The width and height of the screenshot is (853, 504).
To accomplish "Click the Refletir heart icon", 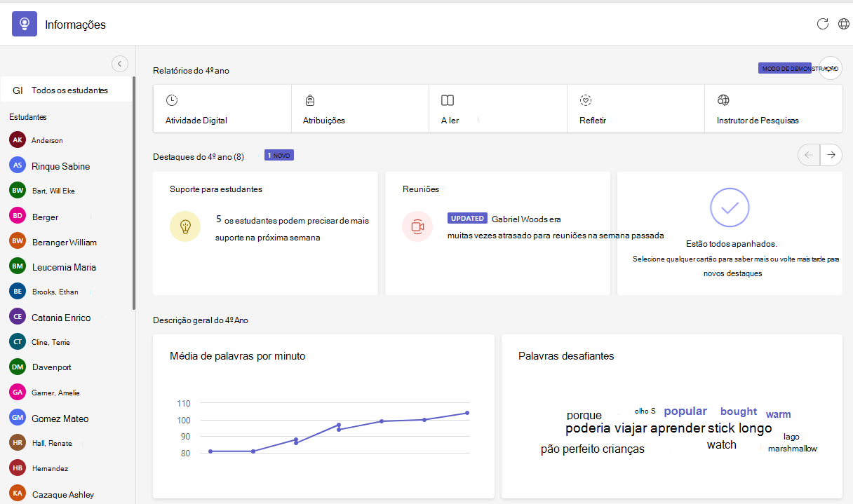I will pyautogui.click(x=586, y=100).
